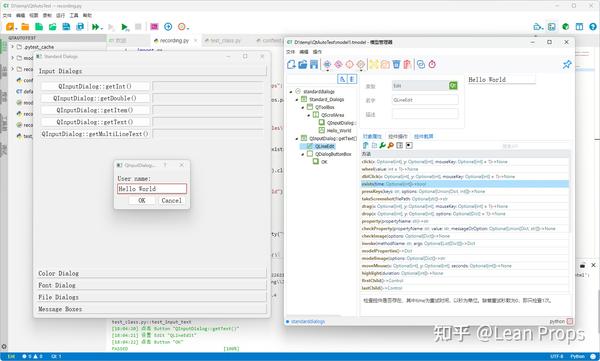Click the fast-forward run all icon
This screenshot has width=600, height=361.
[x=95, y=27]
